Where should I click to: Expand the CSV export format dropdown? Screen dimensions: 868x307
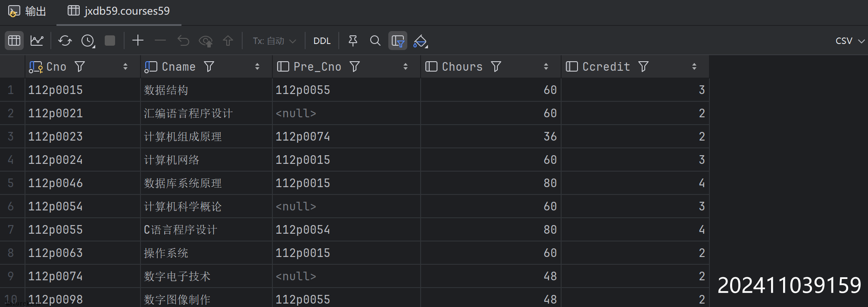(849, 41)
